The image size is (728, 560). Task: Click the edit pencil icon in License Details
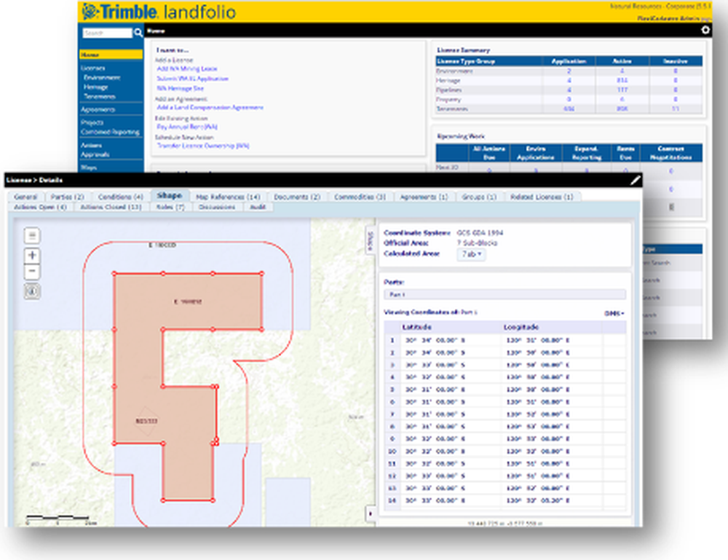coord(635,180)
